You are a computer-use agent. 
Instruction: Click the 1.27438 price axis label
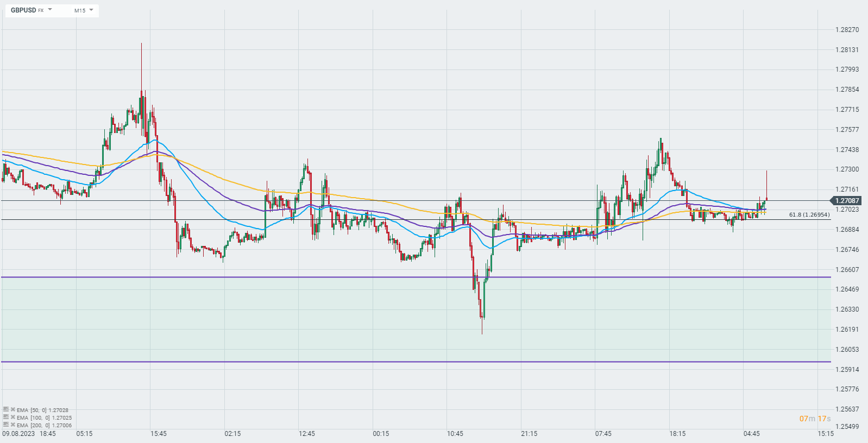(847, 150)
